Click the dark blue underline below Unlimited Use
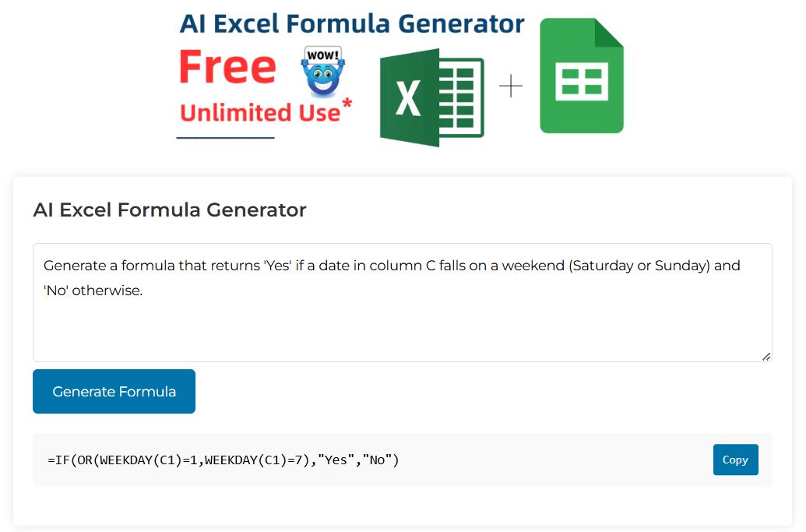Image resolution: width=806 pixels, height=532 pixels. point(225,138)
